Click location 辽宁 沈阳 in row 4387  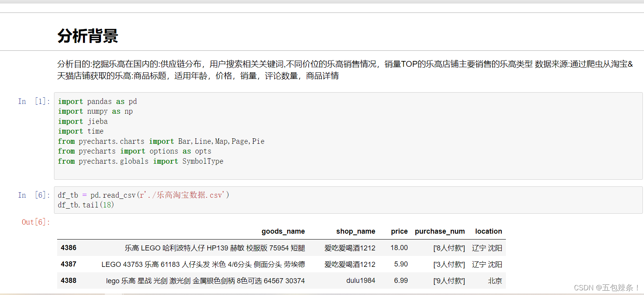[487, 265]
